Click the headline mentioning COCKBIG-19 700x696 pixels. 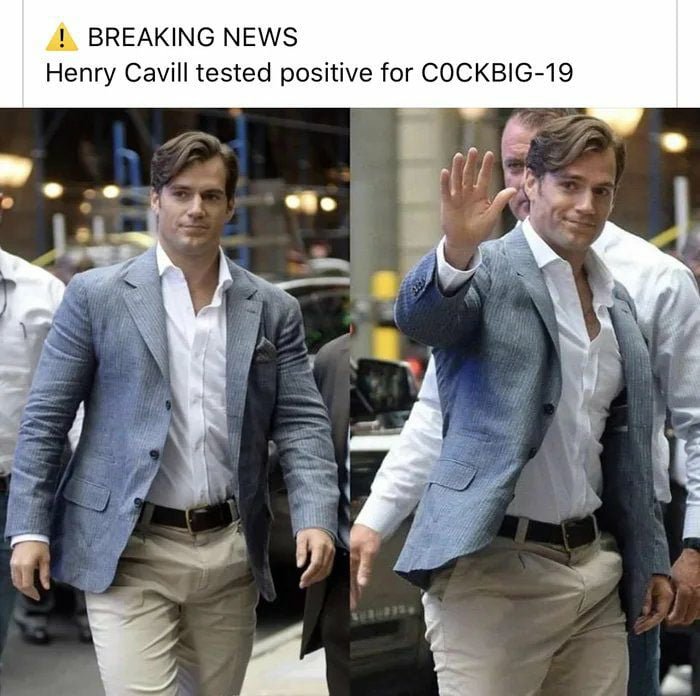(x=309, y=73)
